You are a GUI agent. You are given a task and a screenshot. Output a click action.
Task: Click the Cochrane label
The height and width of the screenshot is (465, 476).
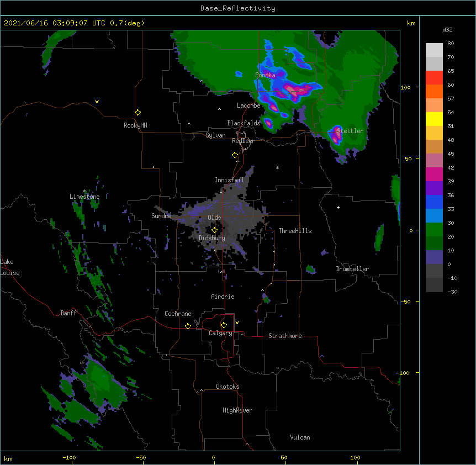pos(178,314)
